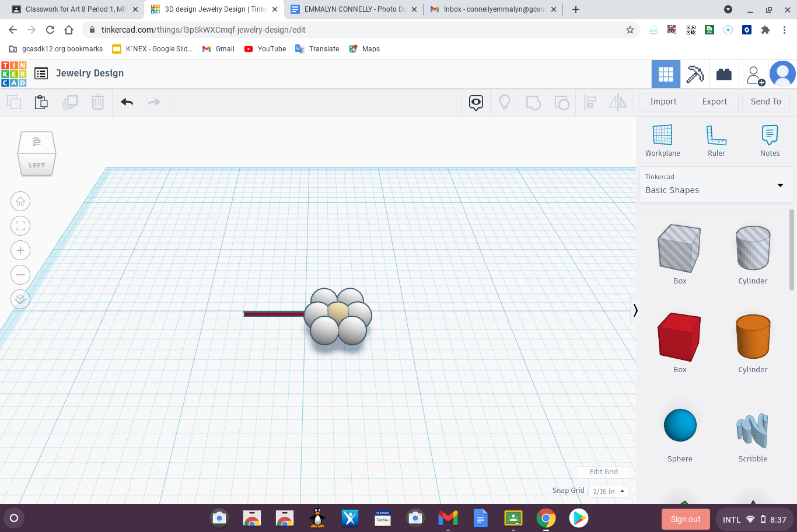Mirror the shape with the Flip tool

pos(617,102)
